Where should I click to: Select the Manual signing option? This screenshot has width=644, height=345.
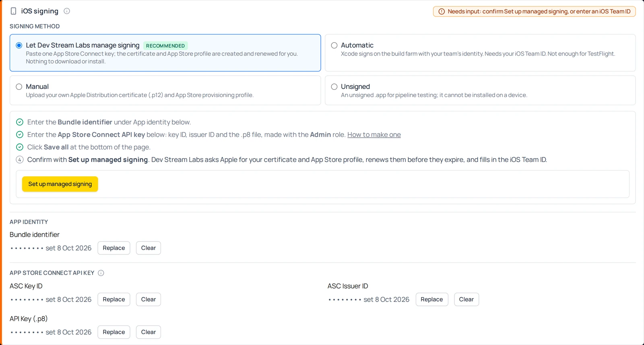click(x=19, y=87)
